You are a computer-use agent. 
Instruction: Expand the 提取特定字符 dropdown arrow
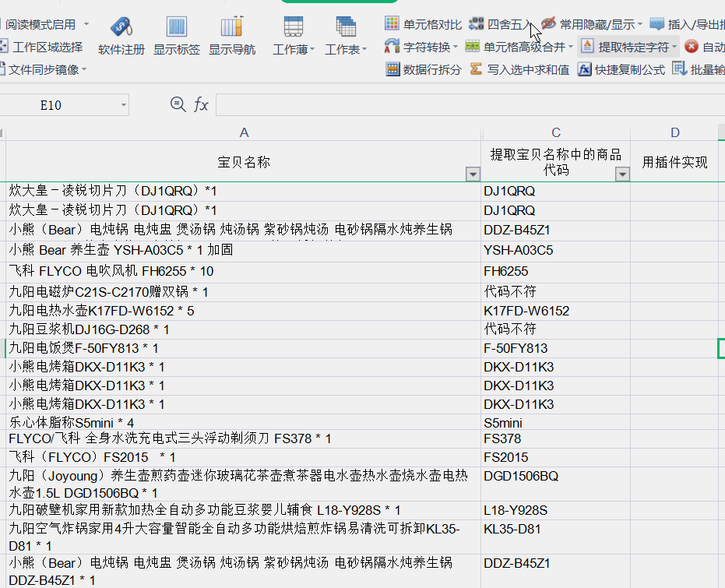pos(674,47)
